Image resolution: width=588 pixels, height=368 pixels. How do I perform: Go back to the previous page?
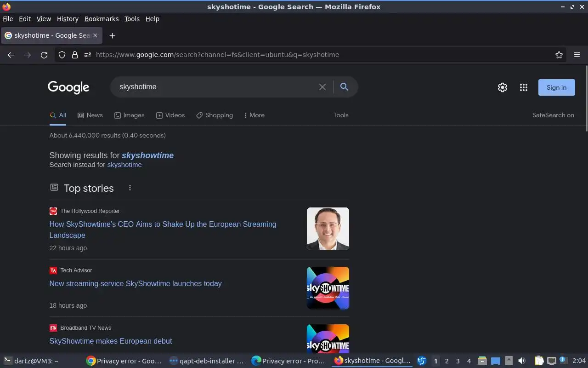11,55
